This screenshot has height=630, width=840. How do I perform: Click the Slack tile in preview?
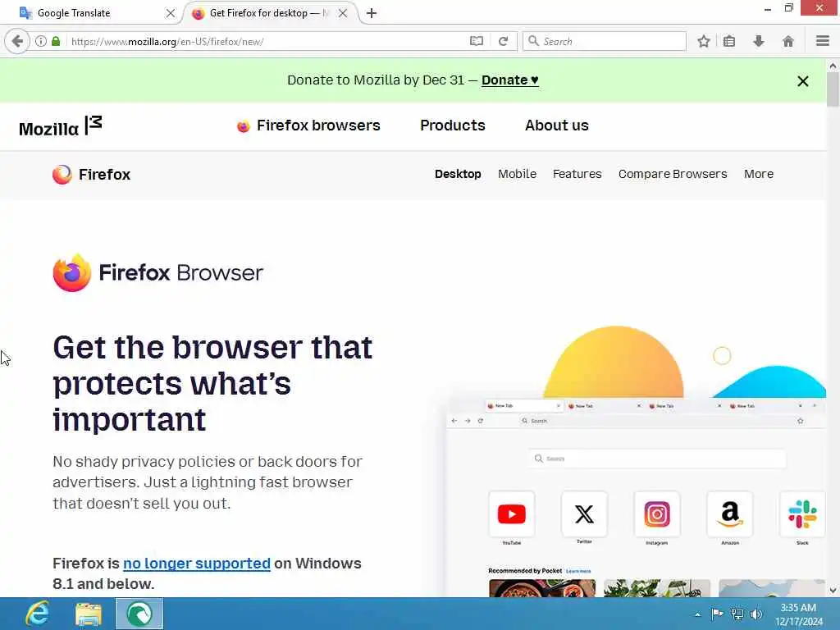[802, 514]
